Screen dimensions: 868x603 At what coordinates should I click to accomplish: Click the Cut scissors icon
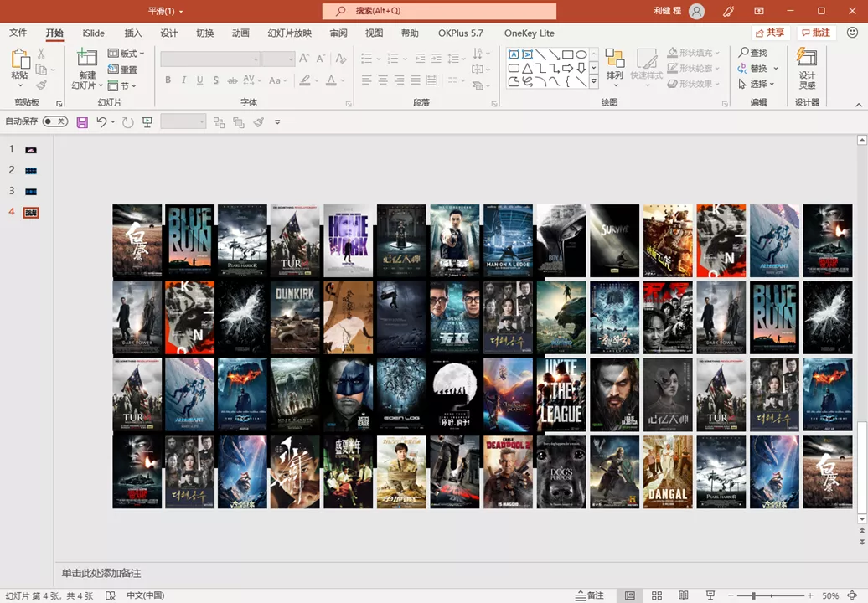coord(41,54)
